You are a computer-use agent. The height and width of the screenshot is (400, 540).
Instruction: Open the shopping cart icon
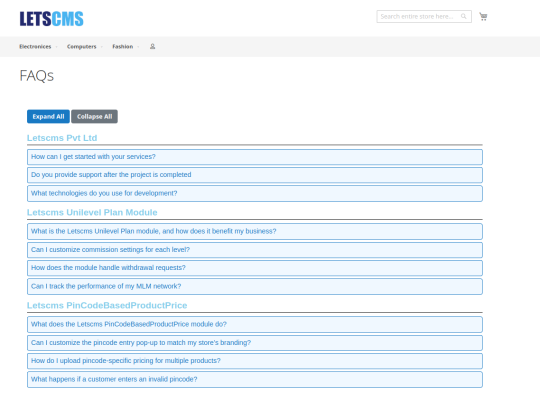(483, 17)
